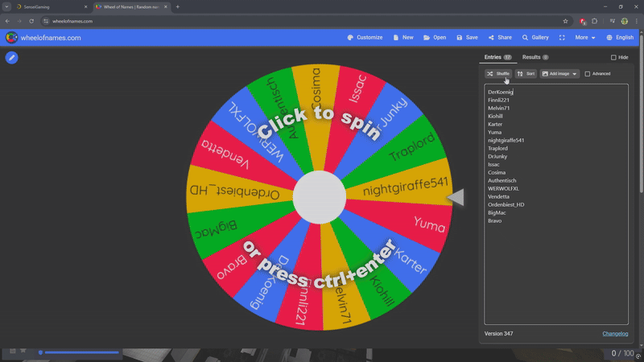The image size is (644, 362).
Task: Open the browser profile avatar
Action: pos(625,21)
